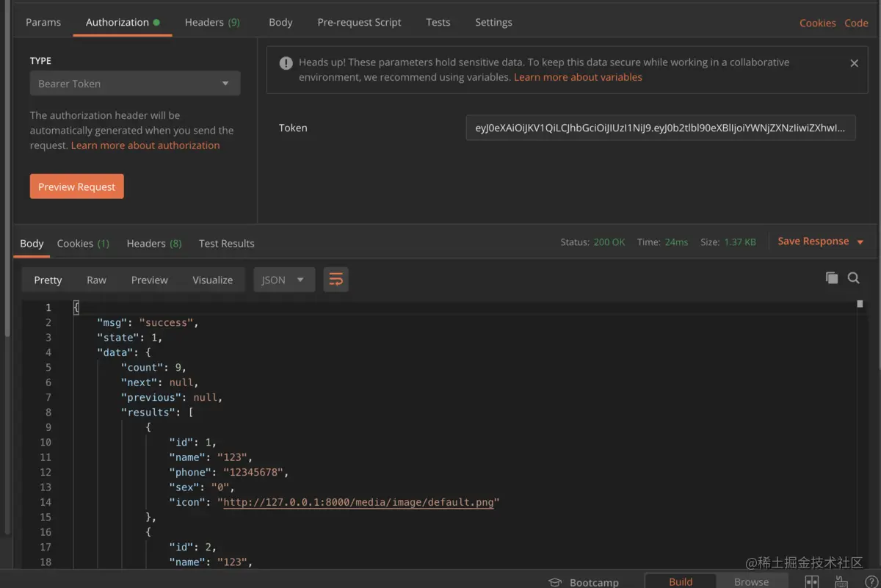Click the default.png media URL link
This screenshot has width=881, height=588.
(358, 502)
